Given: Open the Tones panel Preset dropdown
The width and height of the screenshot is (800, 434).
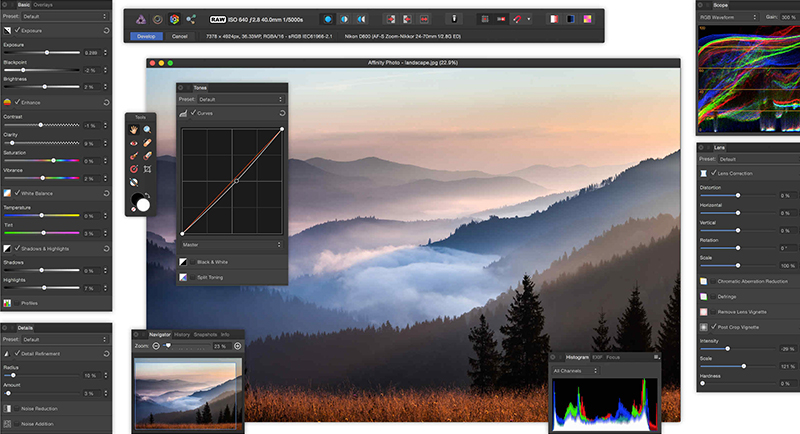Looking at the screenshot, I should tap(240, 99).
